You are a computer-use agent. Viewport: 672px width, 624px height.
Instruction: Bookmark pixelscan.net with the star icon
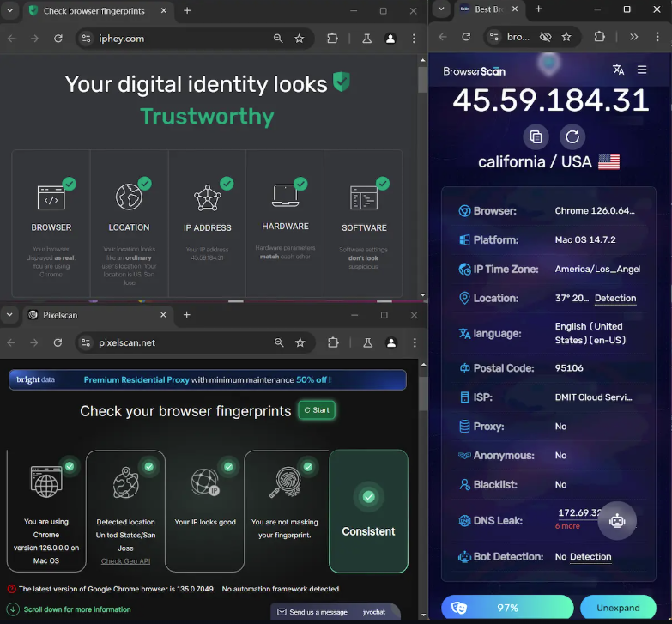click(300, 342)
